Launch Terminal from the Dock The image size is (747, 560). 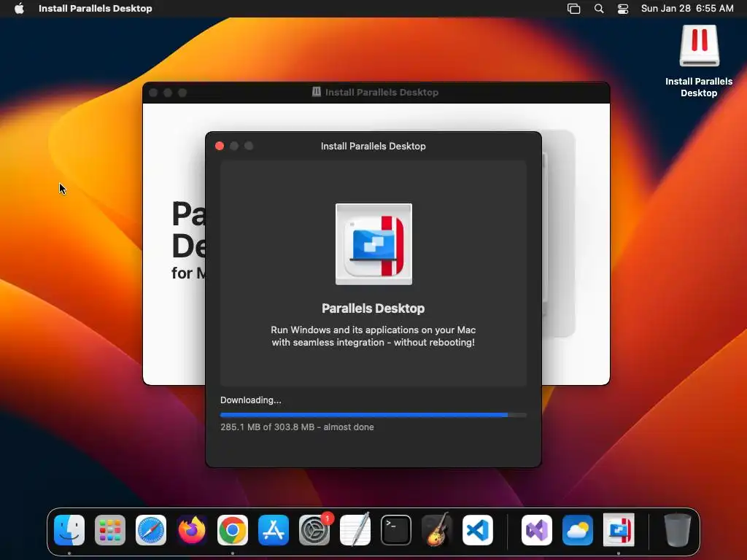[396, 530]
